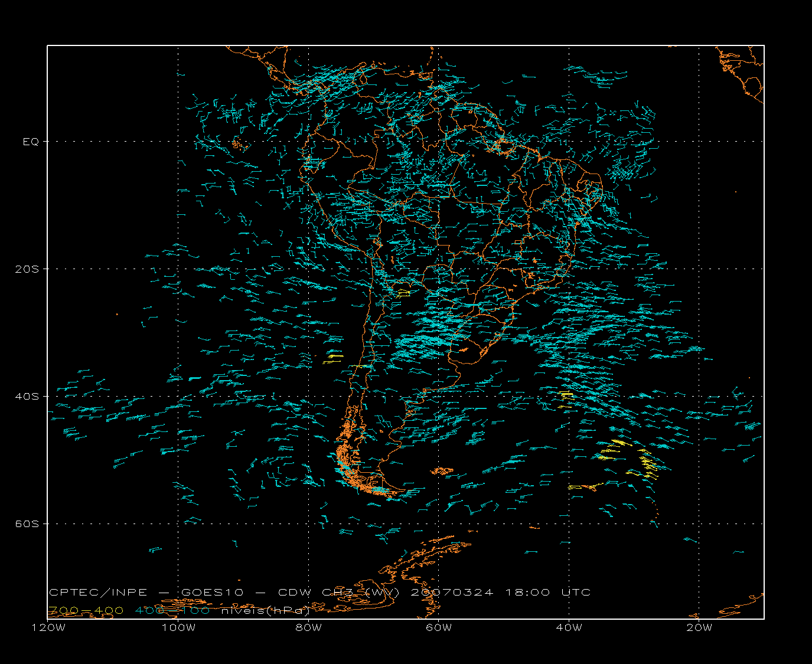Click the 100W longitude label

[178, 627]
